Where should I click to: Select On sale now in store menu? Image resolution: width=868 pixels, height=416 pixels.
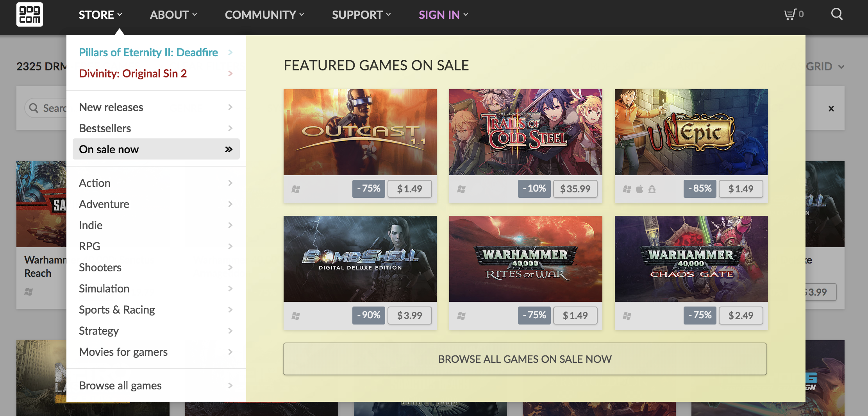[156, 149]
